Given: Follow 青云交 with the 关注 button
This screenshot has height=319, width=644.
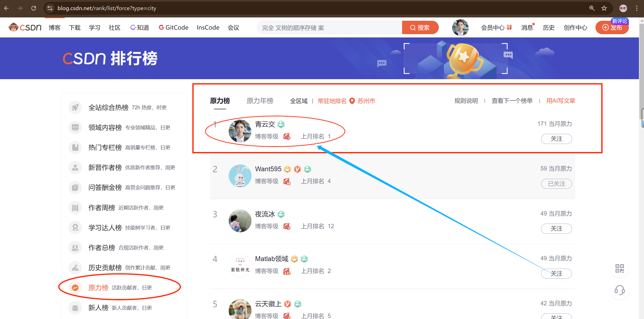Looking at the screenshot, I should click(556, 139).
